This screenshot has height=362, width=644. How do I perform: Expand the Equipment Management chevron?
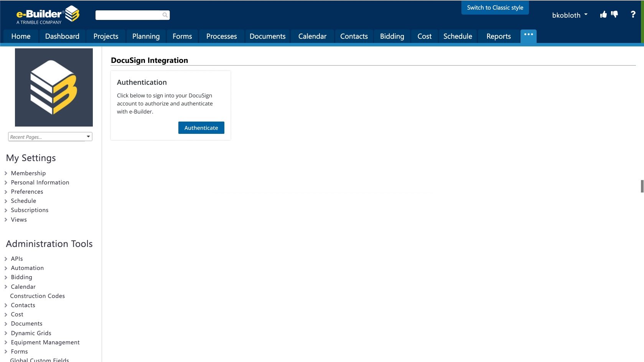point(6,342)
